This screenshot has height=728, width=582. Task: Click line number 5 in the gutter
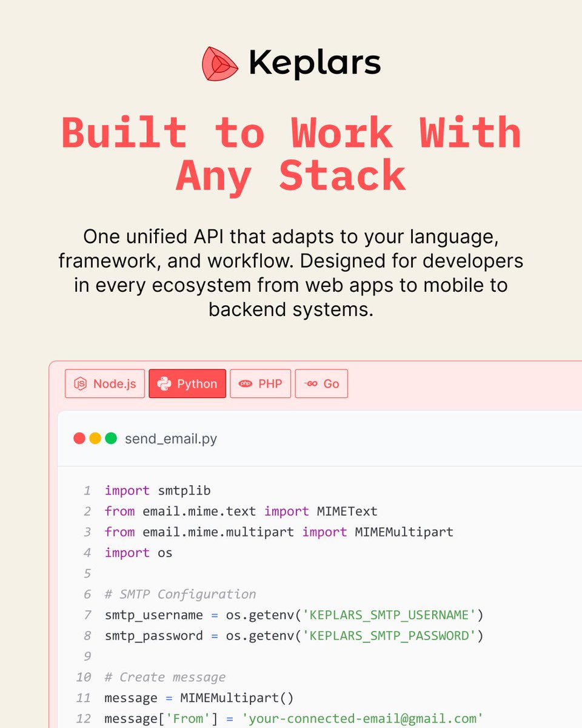coord(87,573)
